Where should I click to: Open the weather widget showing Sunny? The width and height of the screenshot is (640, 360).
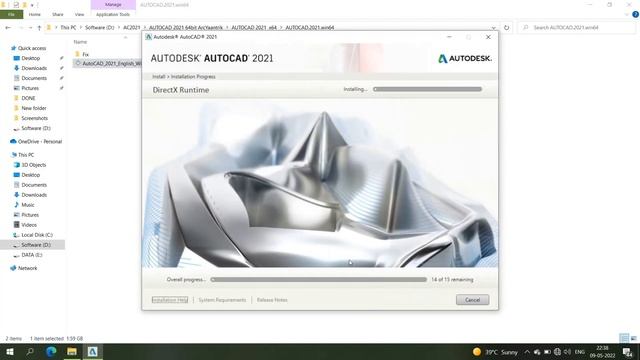495,352
